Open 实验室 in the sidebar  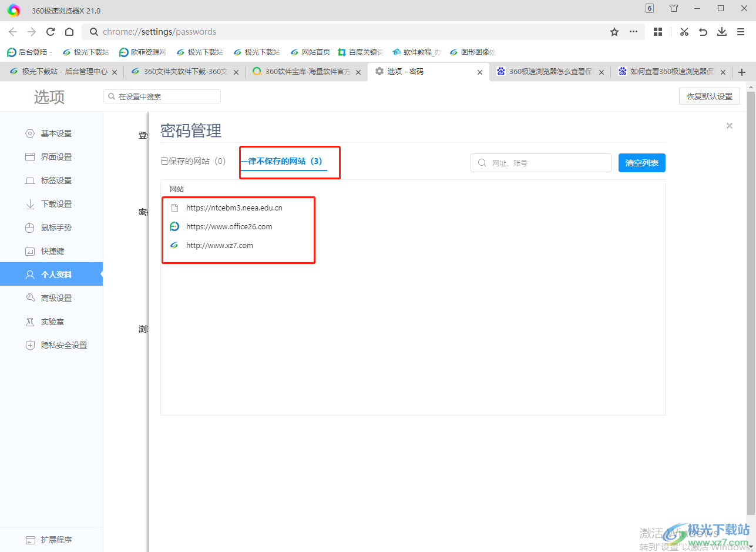click(x=51, y=322)
